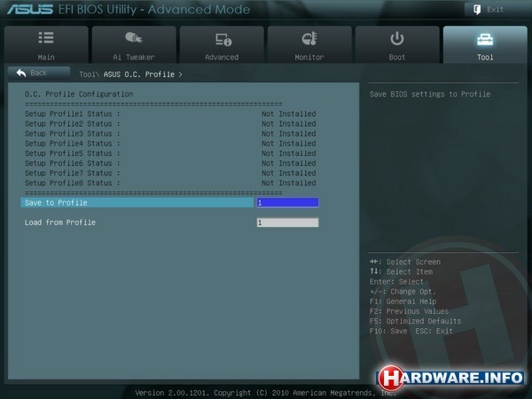Go to the Monitor tab
Screen dimensions: 532x399
(309, 45)
